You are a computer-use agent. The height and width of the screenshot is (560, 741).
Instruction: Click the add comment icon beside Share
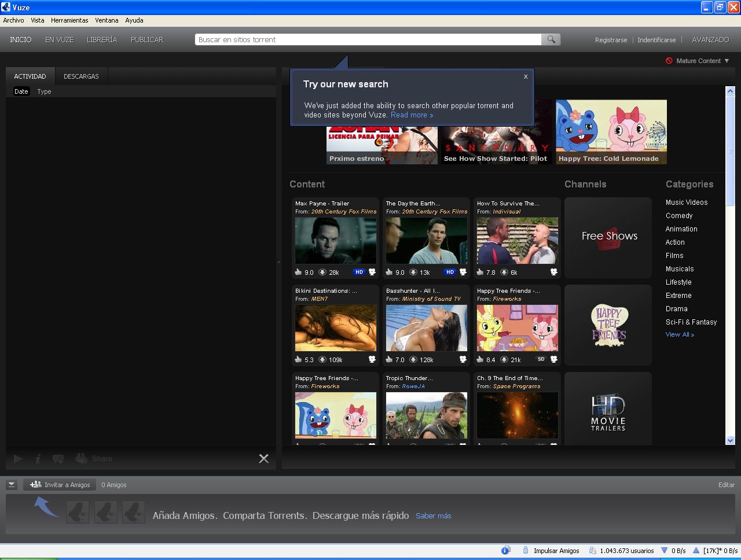[x=58, y=459]
